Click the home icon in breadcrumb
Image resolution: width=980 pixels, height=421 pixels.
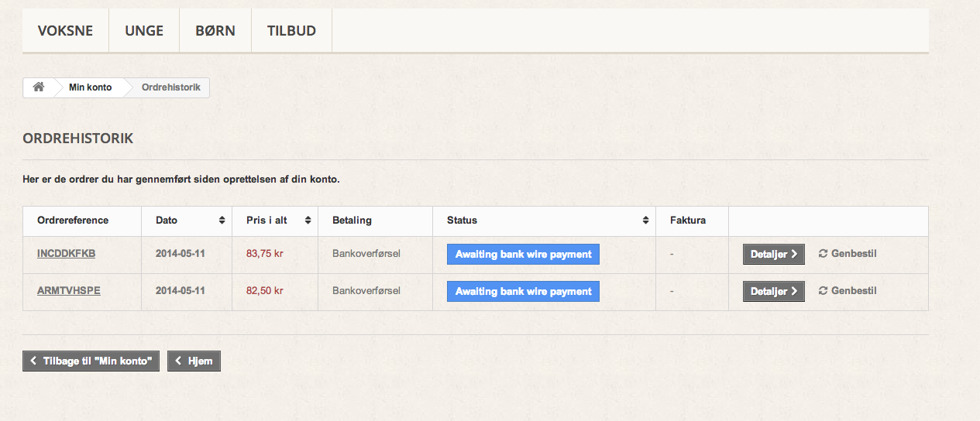(38, 87)
